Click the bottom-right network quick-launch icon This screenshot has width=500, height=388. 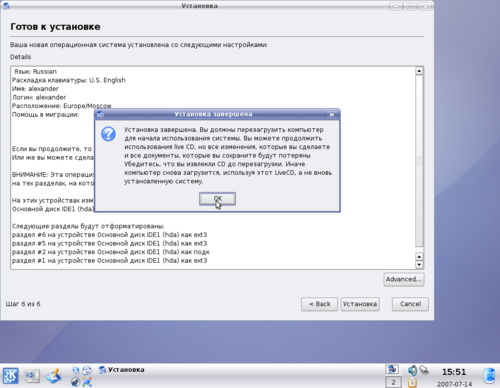[x=87, y=382]
